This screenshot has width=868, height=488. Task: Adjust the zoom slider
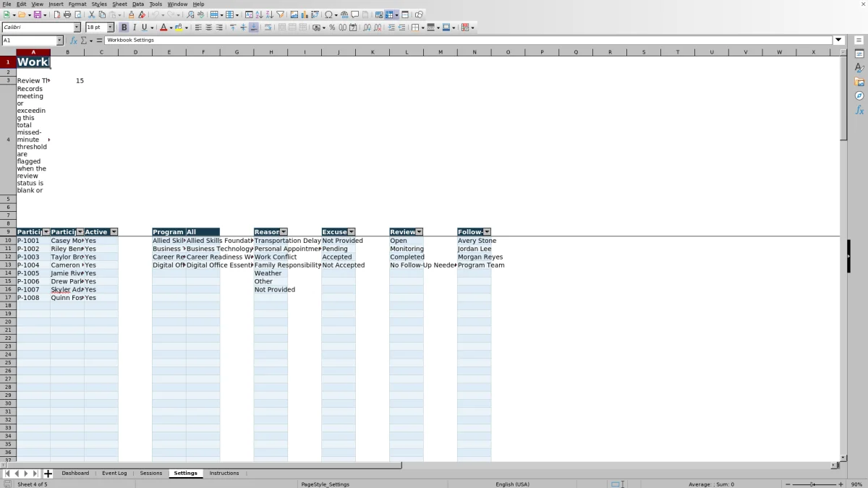click(813, 484)
